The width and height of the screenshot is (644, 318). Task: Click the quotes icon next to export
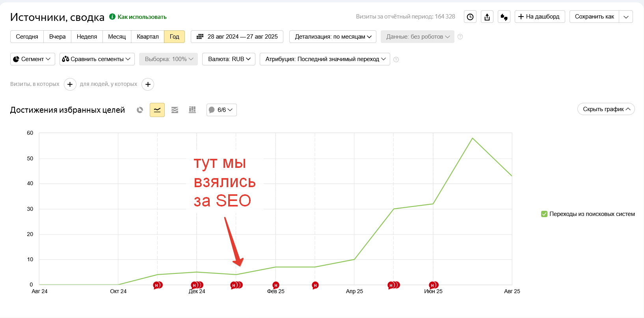pyautogui.click(x=504, y=17)
